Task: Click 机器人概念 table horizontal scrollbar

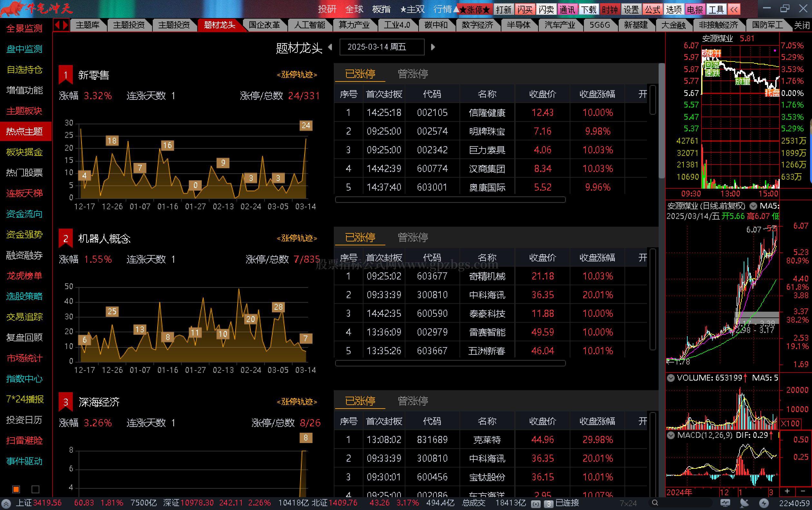Action: (450, 363)
